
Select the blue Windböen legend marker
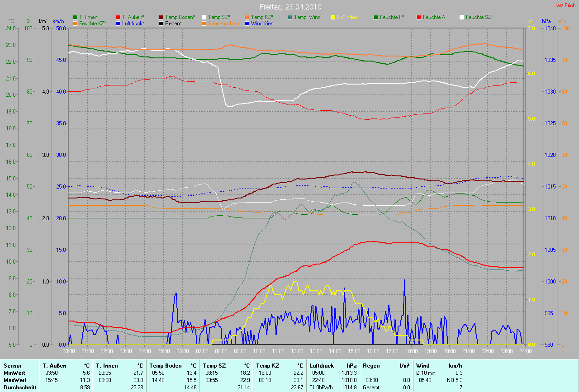click(247, 23)
